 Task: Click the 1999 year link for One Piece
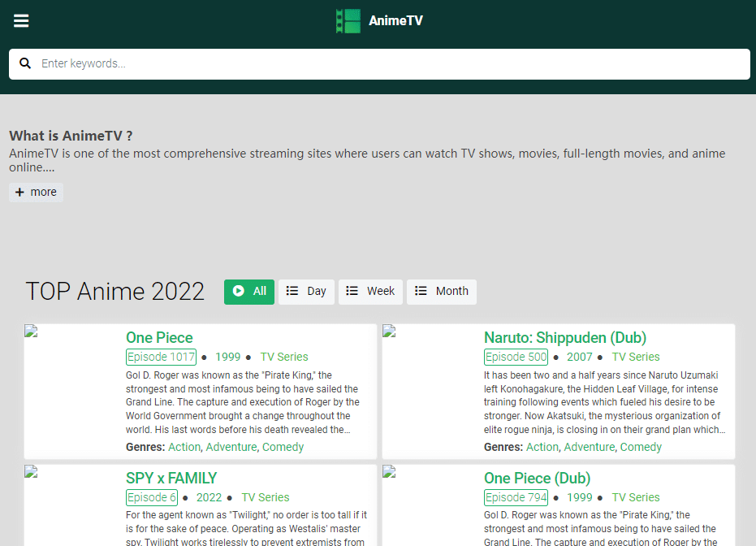coord(227,357)
